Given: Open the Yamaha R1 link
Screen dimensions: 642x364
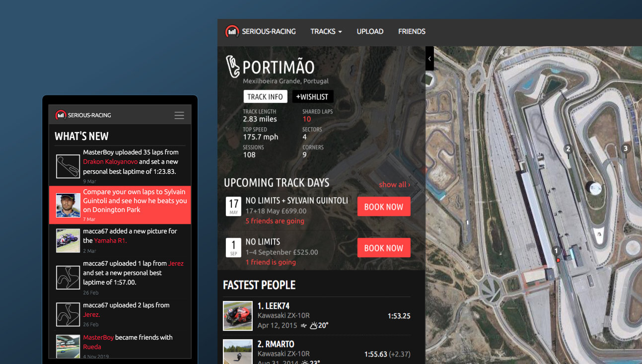Looking at the screenshot, I should click(x=111, y=240).
